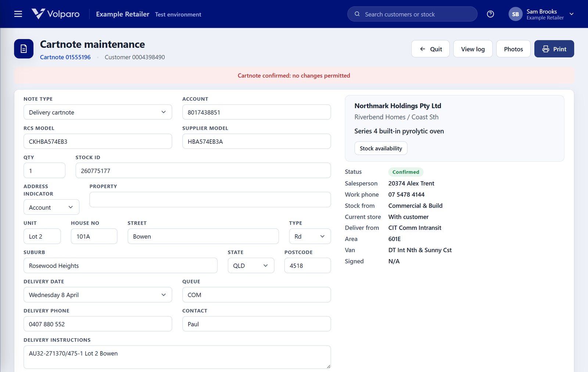This screenshot has width=588, height=372.
Task: Click the signed value 'N/A'
Action: pos(394,261)
